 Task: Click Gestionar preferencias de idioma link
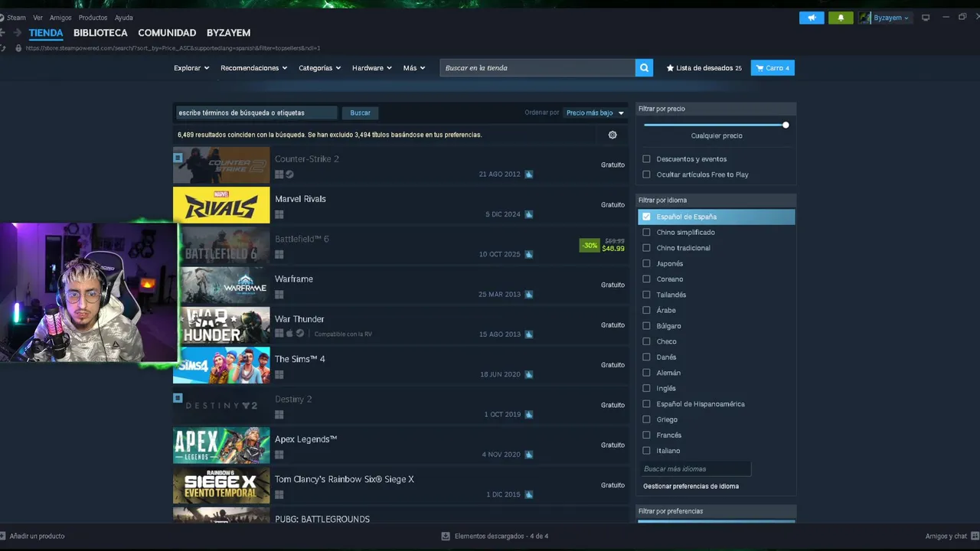[691, 486]
